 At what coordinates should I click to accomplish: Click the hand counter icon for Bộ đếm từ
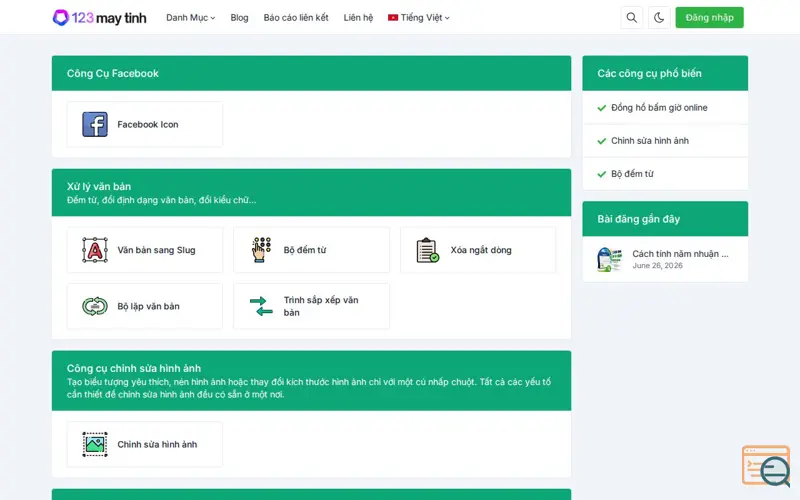coord(261,250)
